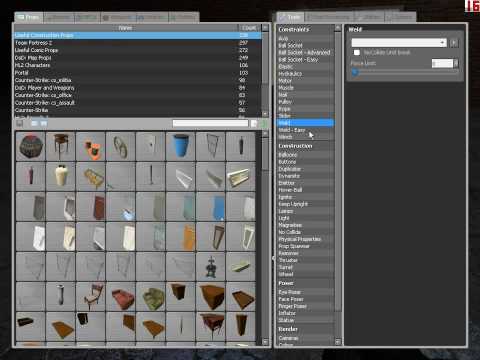Select the Useful Construction Props category
Screen dimensions: 480x360
tap(138, 35)
